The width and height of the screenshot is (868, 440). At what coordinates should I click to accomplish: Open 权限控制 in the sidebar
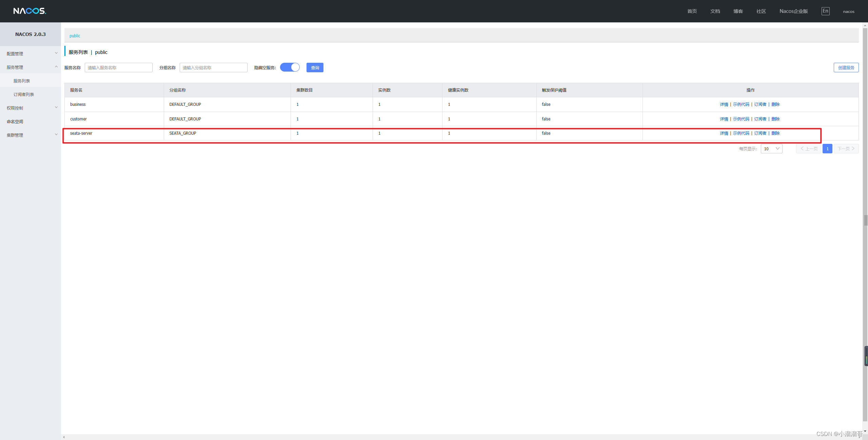click(x=15, y=108)
